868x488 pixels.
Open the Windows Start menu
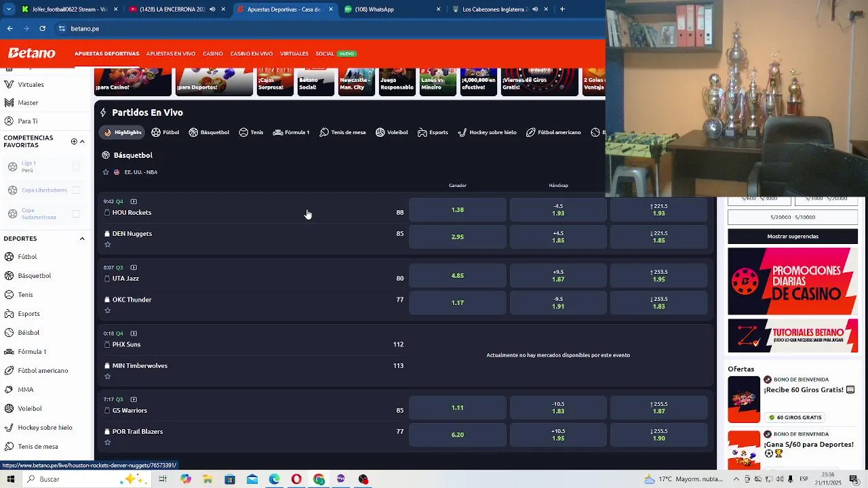[10, 479]
